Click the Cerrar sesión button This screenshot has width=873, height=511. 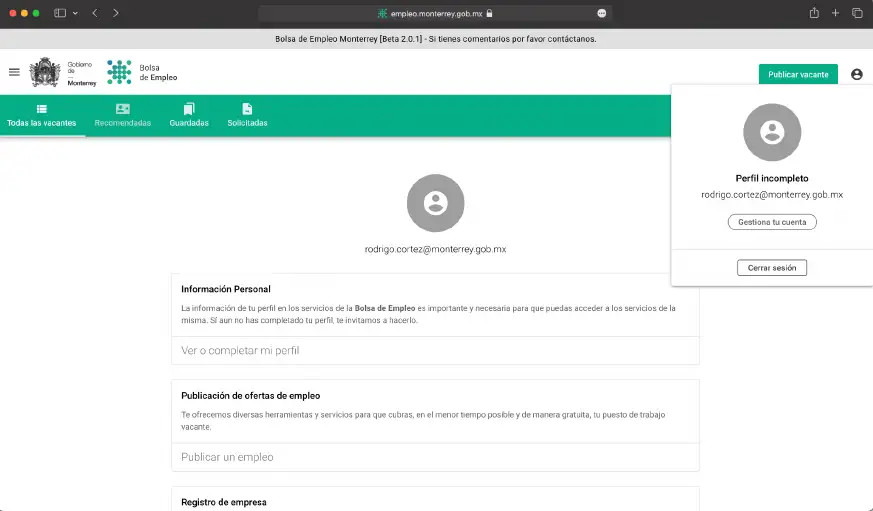tap(772, 268)
